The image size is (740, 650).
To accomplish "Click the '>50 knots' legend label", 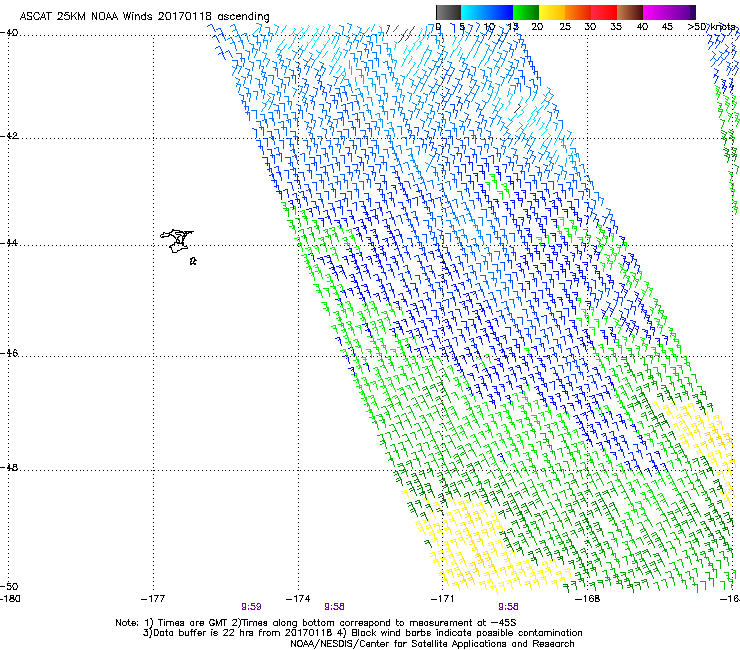I will point(711,26).
